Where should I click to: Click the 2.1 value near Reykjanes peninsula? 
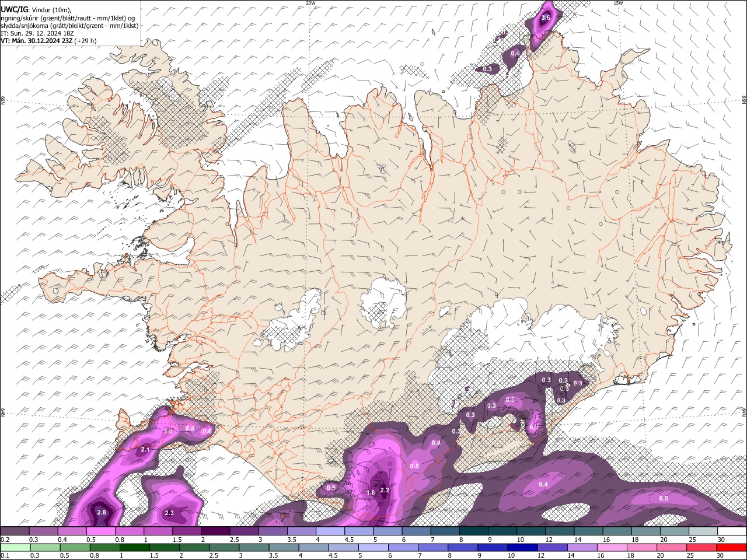click(x=145, y=449)
